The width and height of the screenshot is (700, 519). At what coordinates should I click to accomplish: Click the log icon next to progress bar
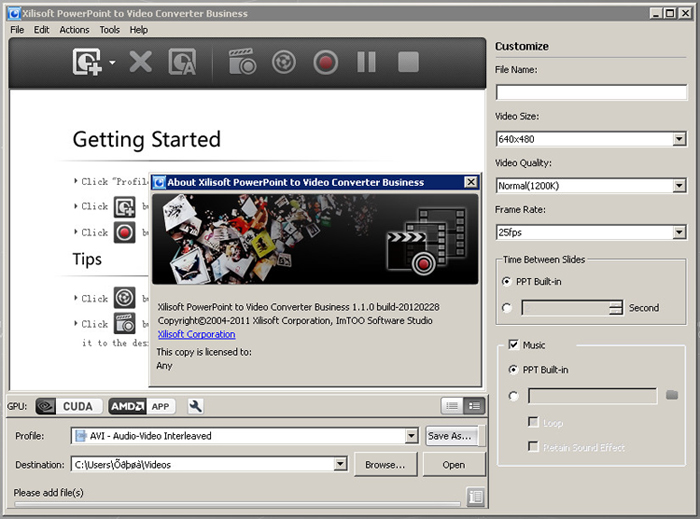tap(475, 497)
